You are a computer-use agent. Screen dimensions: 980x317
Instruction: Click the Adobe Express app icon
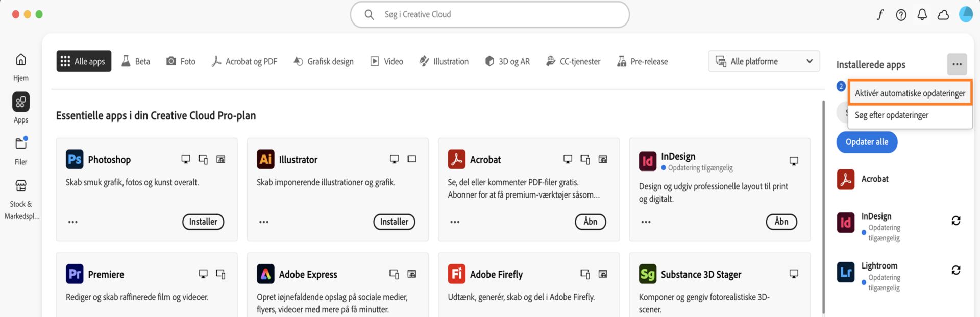(265, 274)
